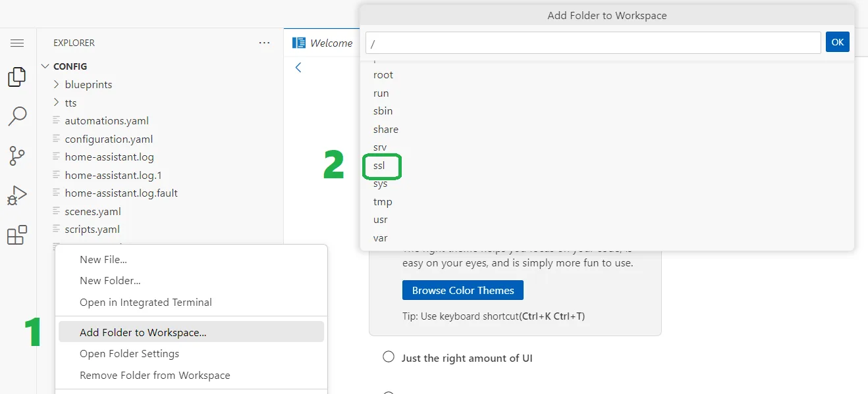This screenshot has height=394, width=868.
Task: Open the Extensions view
Action: (17, 235)
